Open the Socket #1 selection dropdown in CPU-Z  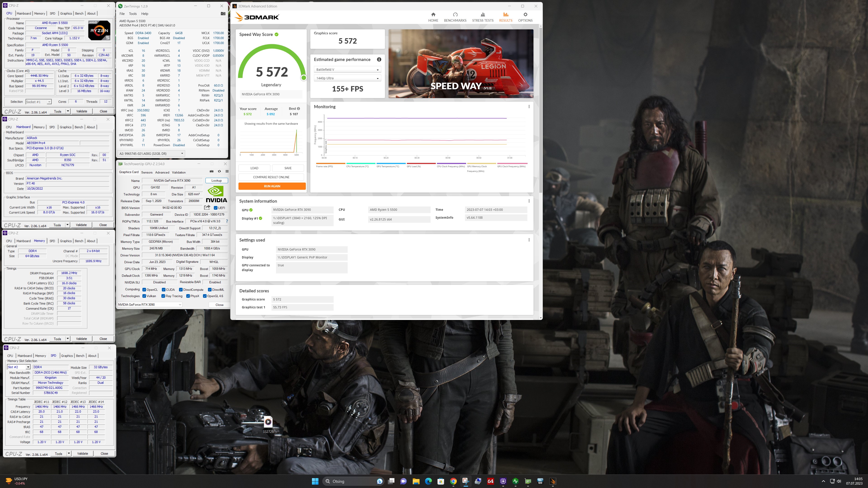[38, 102]
